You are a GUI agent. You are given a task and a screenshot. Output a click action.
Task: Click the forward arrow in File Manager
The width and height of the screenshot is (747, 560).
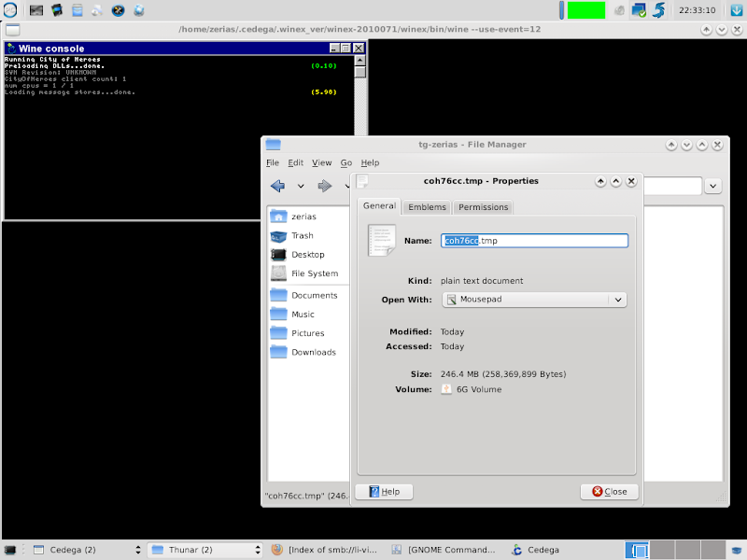pyautogui.click(x=325, y=186)
